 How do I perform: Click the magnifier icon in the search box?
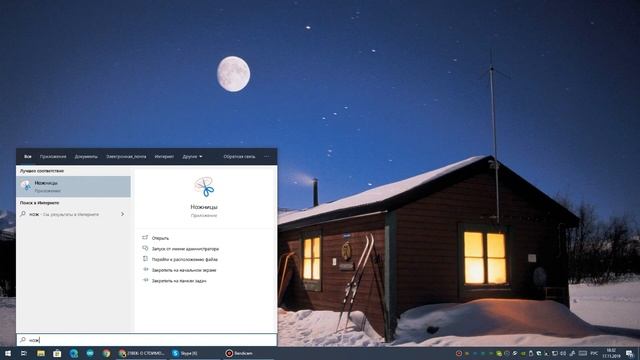[23, 340]
